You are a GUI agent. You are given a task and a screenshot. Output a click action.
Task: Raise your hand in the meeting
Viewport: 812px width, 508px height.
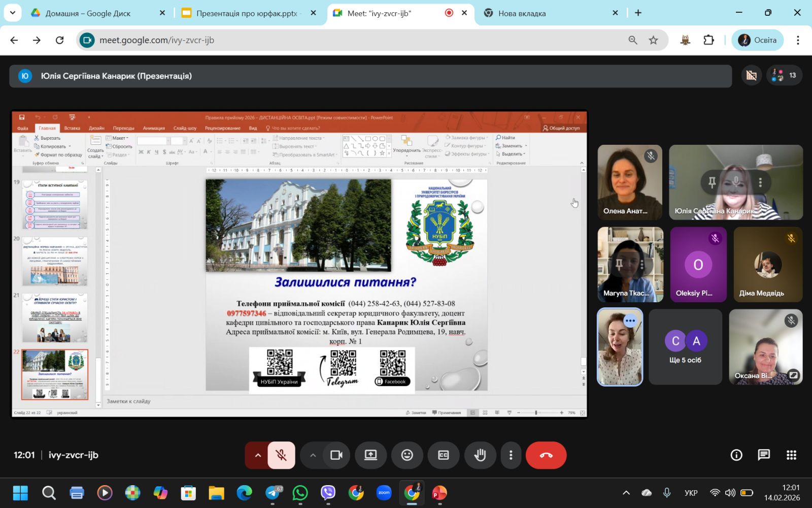(480, 455)
